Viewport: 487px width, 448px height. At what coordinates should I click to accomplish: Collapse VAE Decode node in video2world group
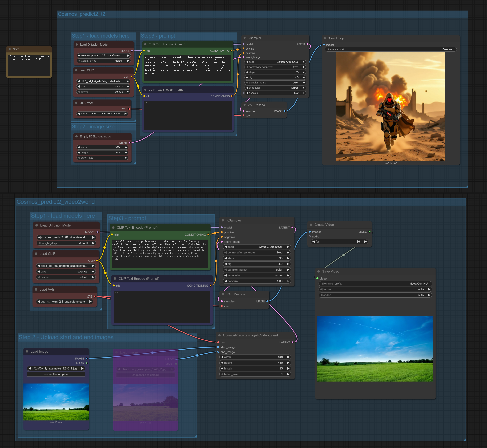click(223, 294)
